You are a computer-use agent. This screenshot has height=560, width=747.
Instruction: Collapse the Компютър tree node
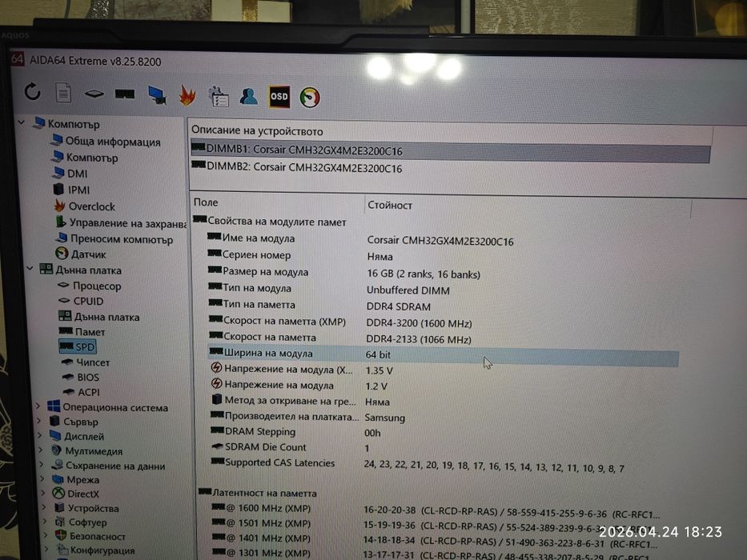pos(22,123)
